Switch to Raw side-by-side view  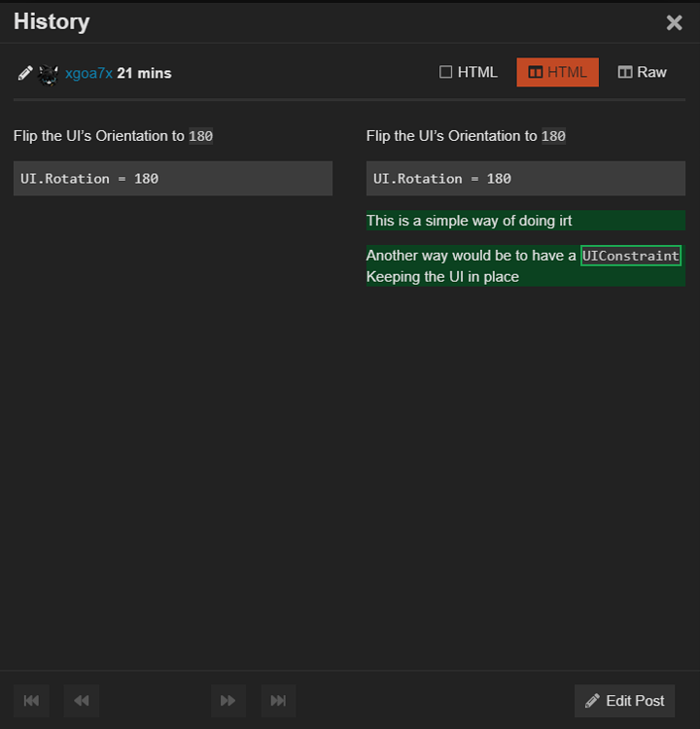pos(642,72)
